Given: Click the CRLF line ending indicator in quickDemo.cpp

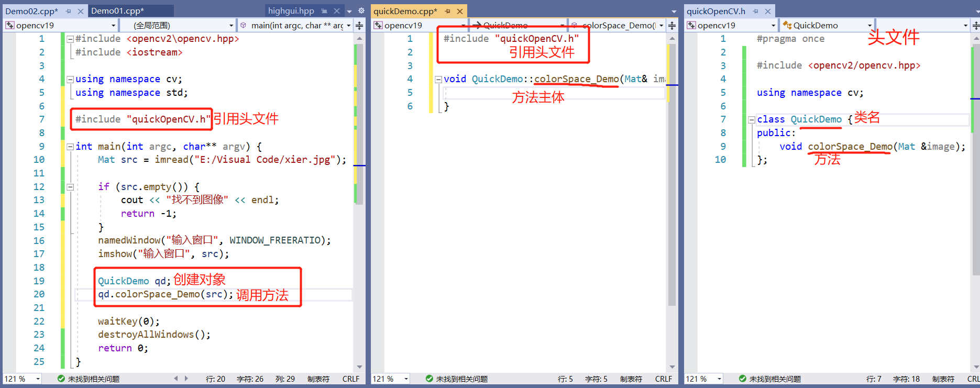Looking at the screenshot, I should (x=664, y=379).
